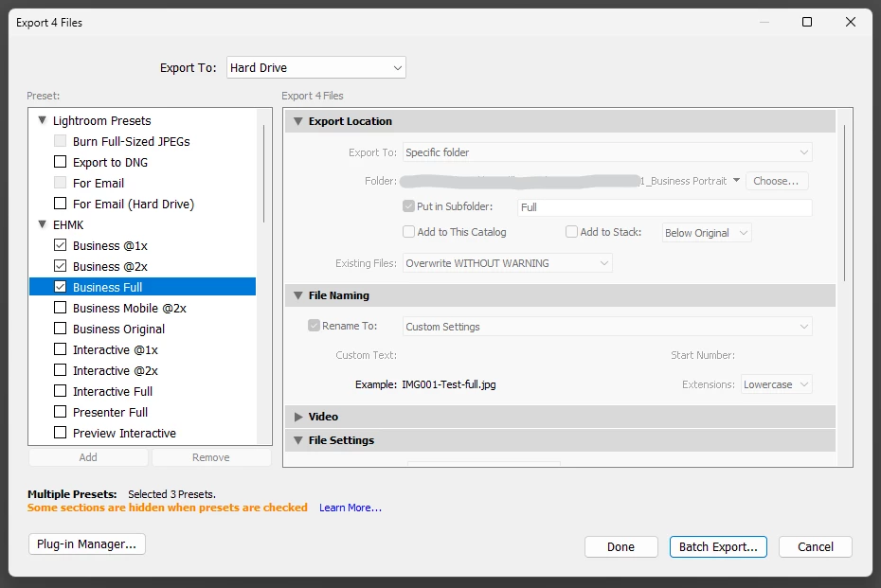Check the Business Mobile @2x preset
The image size is (881, 588).
point(60,307)
